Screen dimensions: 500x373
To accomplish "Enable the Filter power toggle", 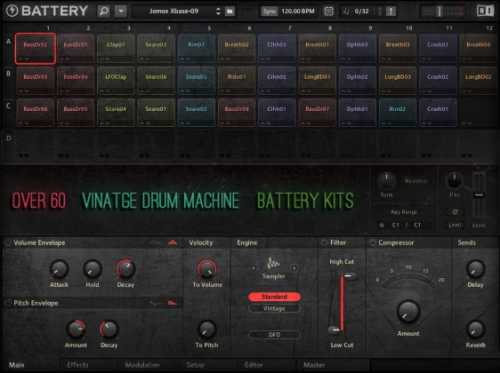I will click(x=324, y=243).
